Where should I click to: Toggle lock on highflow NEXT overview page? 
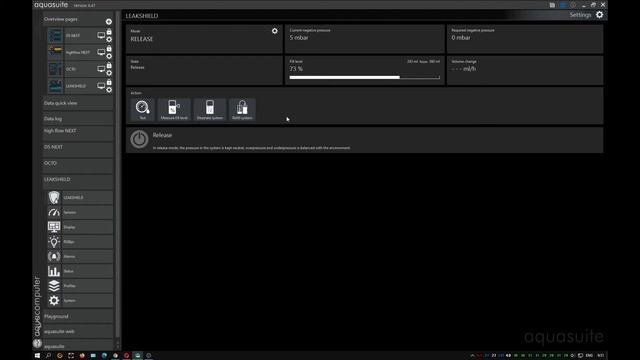tap(109, 49)
